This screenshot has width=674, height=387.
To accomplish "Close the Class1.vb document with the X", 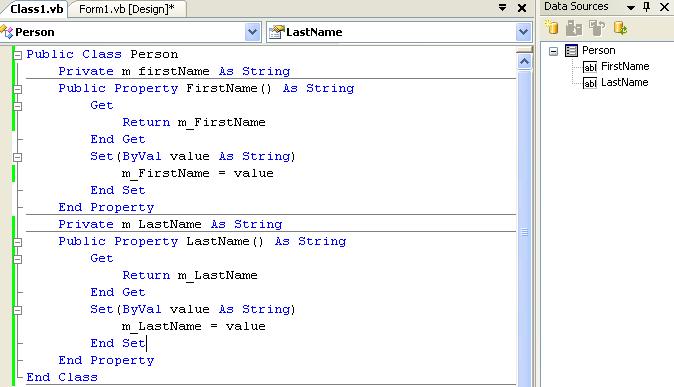I will tap(522, 8).
